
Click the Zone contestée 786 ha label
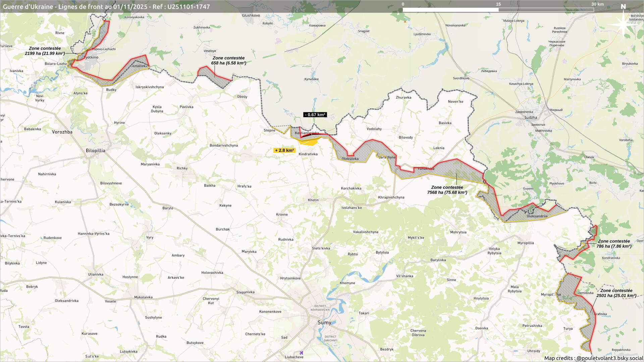pos(614,243)
